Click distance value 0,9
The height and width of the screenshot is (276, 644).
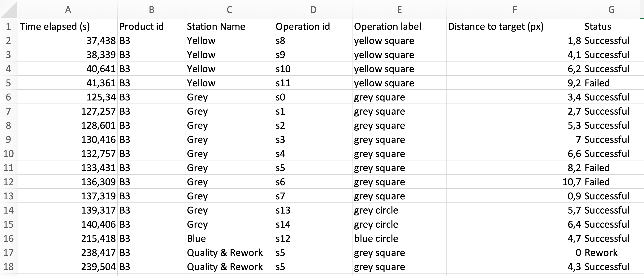click(x=515, y=196)
